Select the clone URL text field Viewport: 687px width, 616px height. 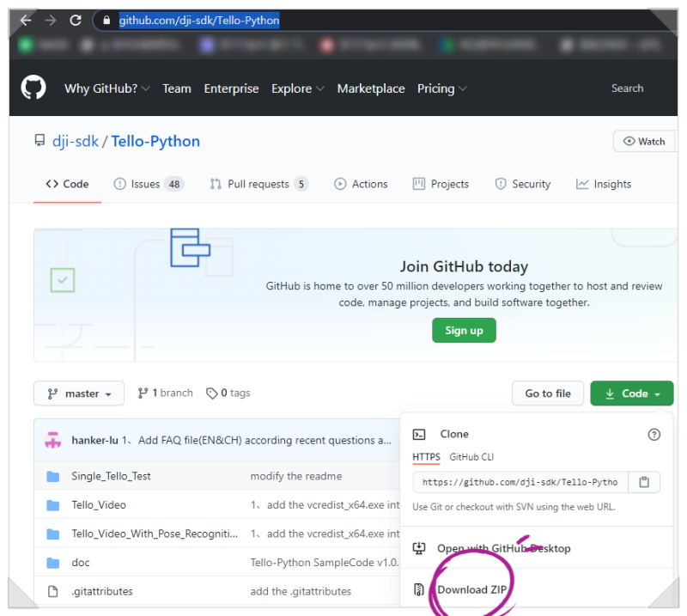[520, 482]
